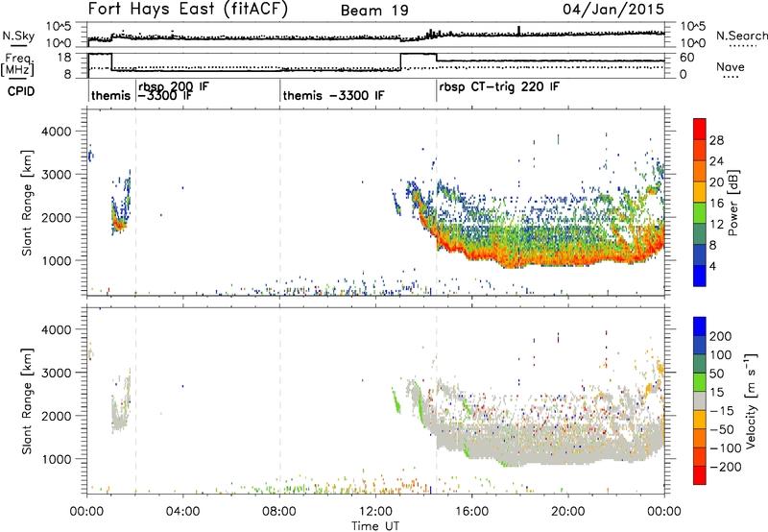The width and height of the screenshot is (768, 532).
Task: Click the 'Velocity [m s-1]' colorbar label
Action: pos(751,400)
